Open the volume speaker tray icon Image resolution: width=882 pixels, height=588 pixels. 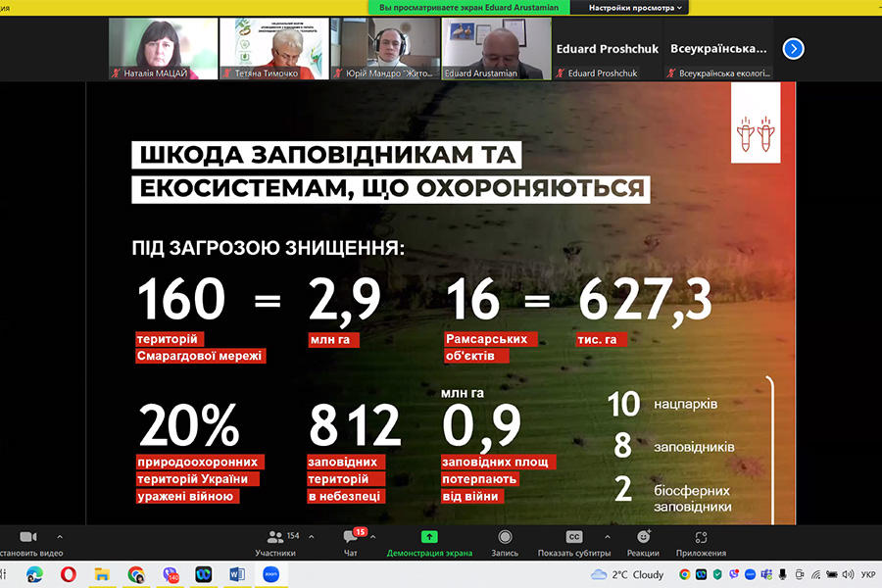pos(849,574)
